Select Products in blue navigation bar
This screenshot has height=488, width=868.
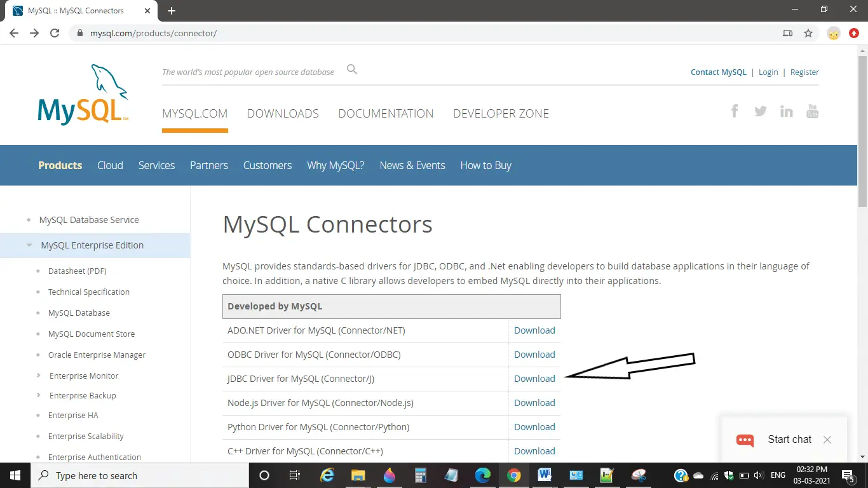(60, 165)
